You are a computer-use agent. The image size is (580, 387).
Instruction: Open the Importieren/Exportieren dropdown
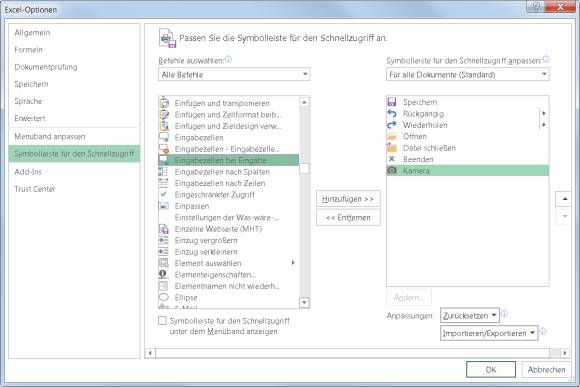489,333
